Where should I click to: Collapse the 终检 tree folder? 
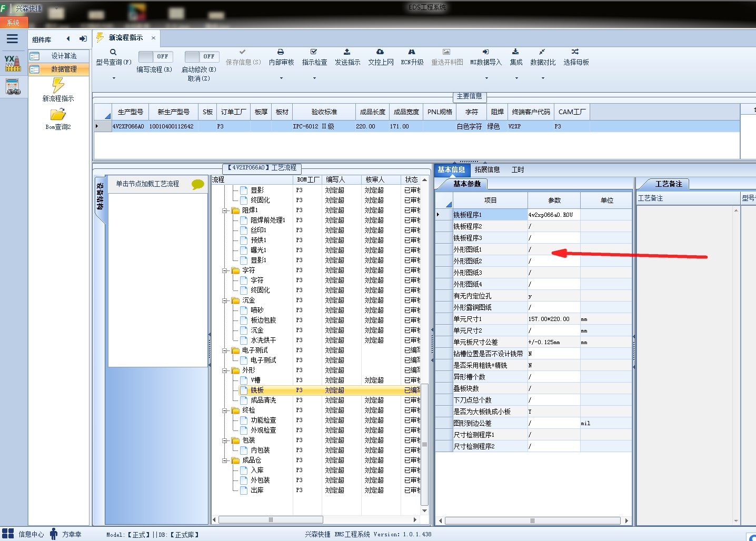(225, 410)
